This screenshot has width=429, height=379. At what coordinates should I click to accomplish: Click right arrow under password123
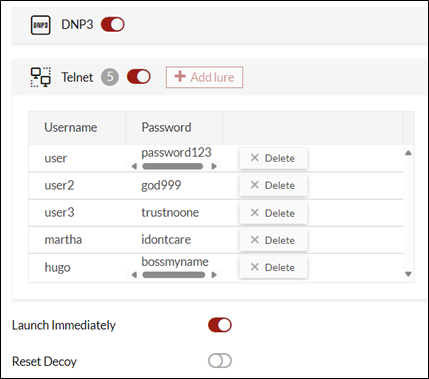214,166
